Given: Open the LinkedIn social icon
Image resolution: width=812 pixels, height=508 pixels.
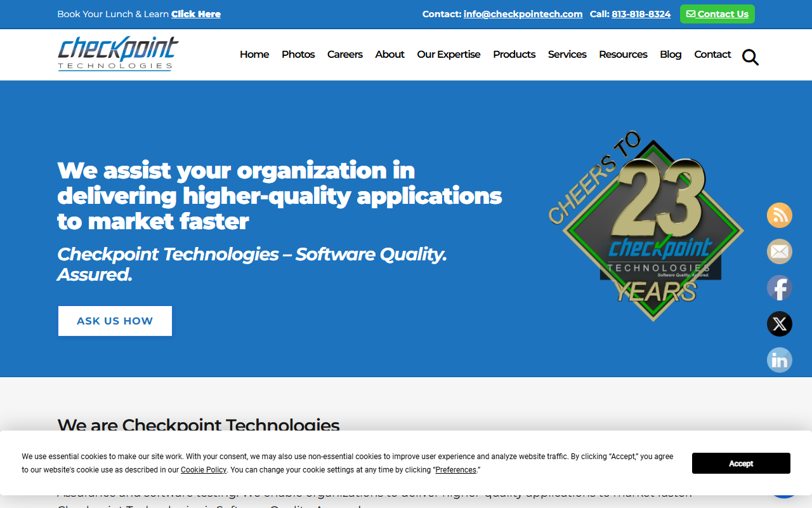Looking at the screenshot, I should 780,360.
